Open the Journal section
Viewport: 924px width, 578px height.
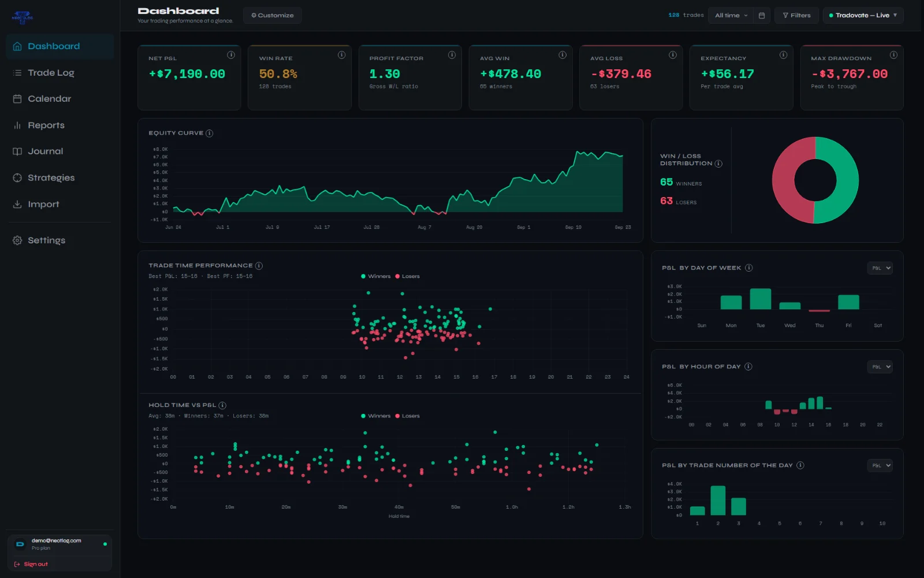[60, 151]
